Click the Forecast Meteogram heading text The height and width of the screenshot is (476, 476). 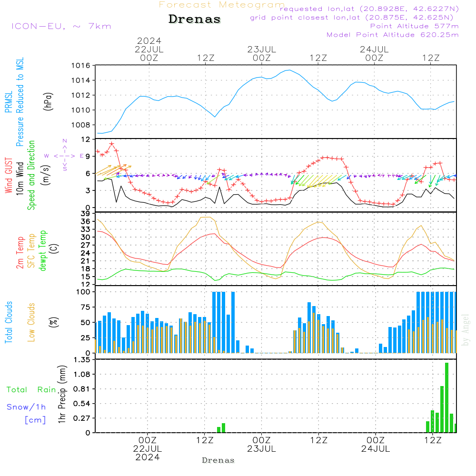221,5
